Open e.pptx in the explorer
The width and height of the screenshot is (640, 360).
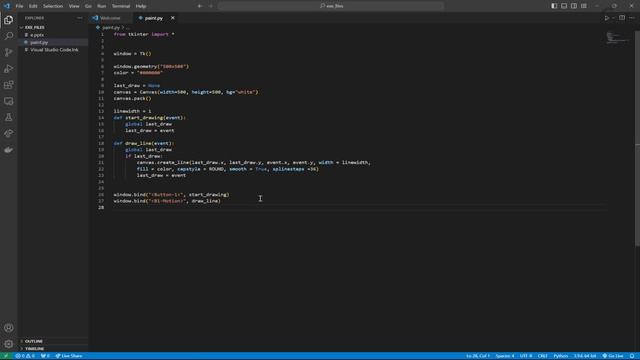click(53, 35)
